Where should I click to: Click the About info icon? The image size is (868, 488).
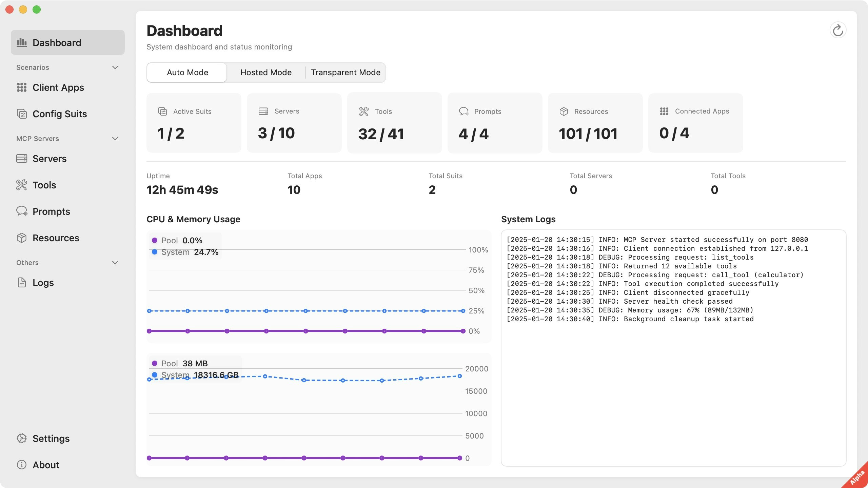pyautogui.click(x=22, y=465)
